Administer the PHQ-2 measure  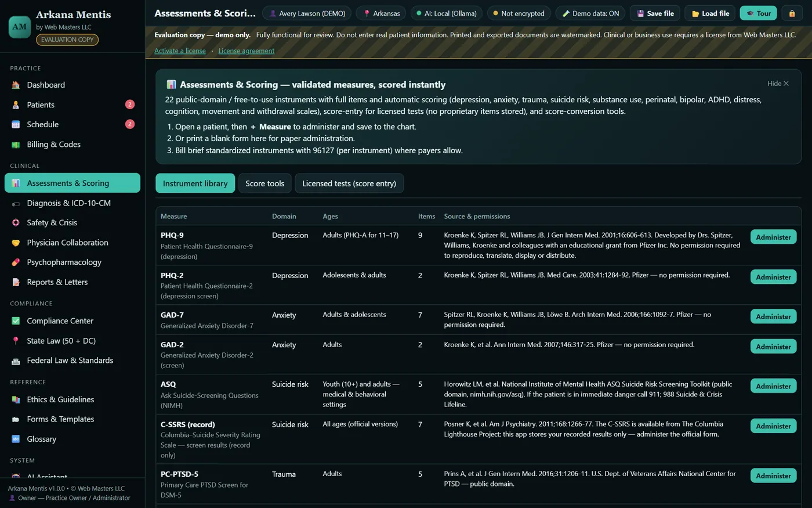(x=773, y=277)
